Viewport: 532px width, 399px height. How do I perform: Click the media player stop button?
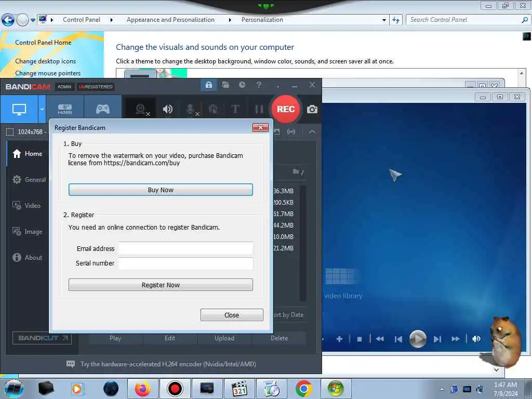coord(360,339)
